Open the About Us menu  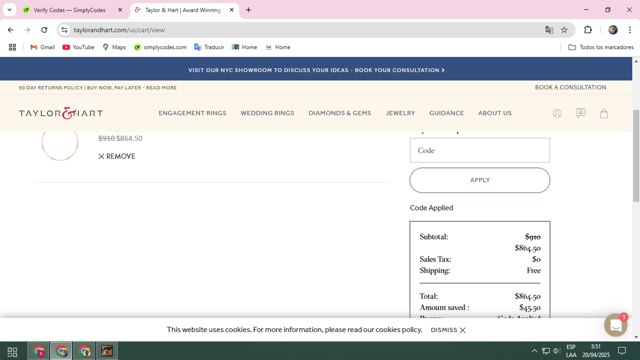click(x=495, y=113)
